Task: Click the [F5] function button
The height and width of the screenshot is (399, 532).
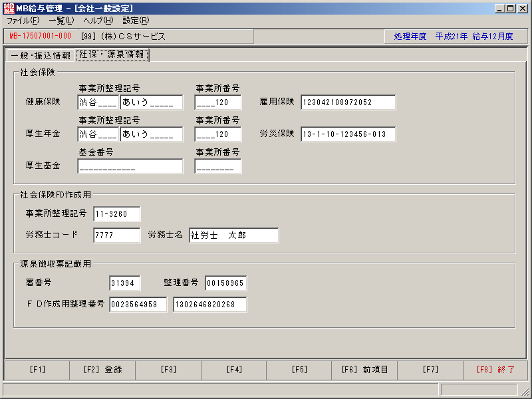Action: pos(299,370)
